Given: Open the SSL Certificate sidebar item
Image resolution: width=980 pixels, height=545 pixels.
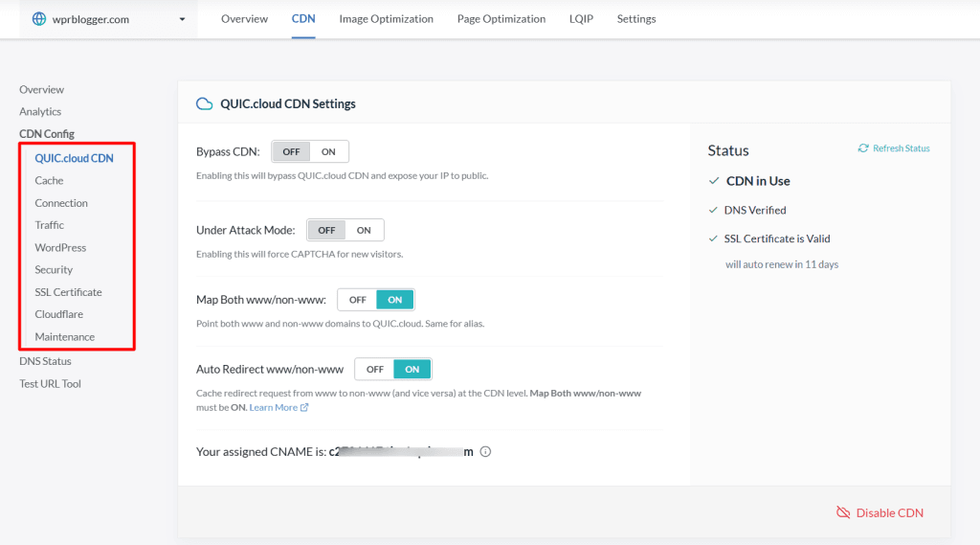Looking at the screenshot, I should point(68,292).
